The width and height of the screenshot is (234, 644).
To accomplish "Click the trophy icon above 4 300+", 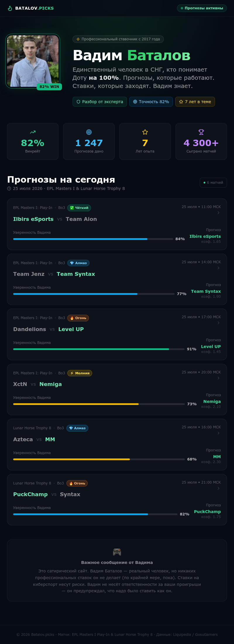I will [x=201, y=132].
